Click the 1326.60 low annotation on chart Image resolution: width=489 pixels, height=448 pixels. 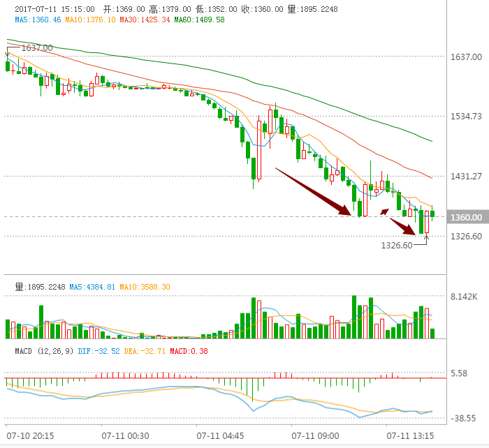coord(397,246)
